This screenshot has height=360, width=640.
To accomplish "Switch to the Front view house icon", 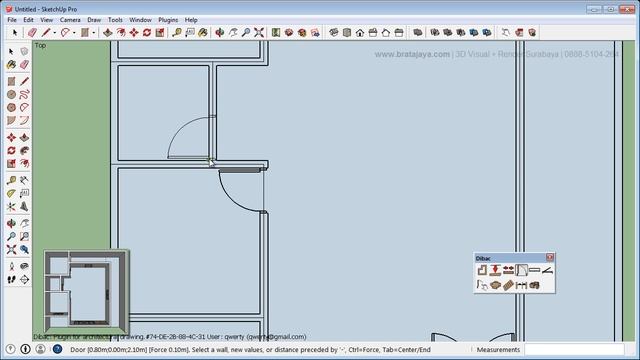I will (360, 32).
